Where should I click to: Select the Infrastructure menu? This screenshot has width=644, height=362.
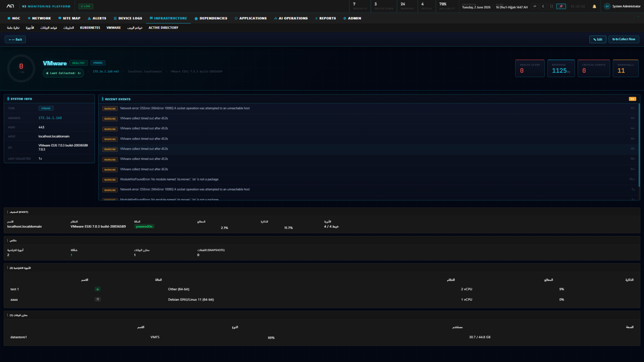(168, 18)
